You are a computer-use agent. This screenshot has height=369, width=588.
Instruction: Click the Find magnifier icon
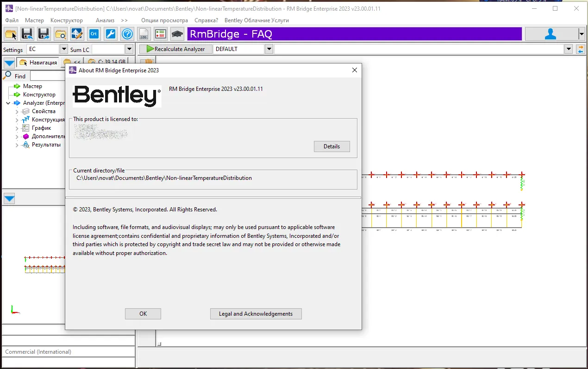tap(7, 76)
